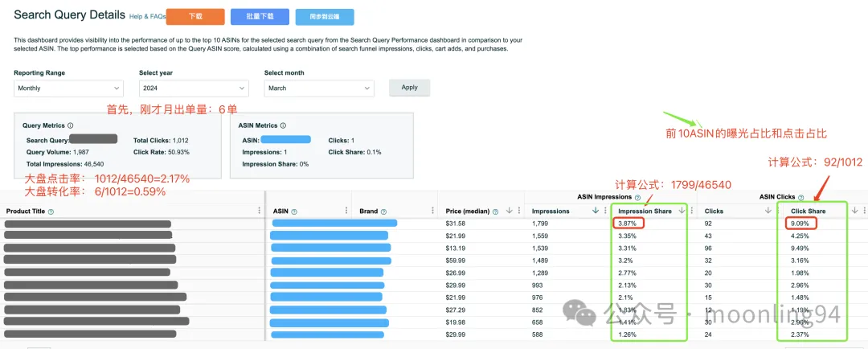Click the Query Volume: 1,987 text

(x=58, y=152)
